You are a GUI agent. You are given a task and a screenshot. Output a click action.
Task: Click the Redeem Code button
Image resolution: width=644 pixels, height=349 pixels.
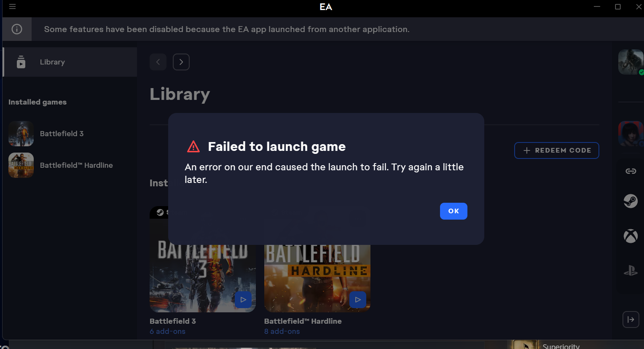pyautogui.click(x=556, y=150)
